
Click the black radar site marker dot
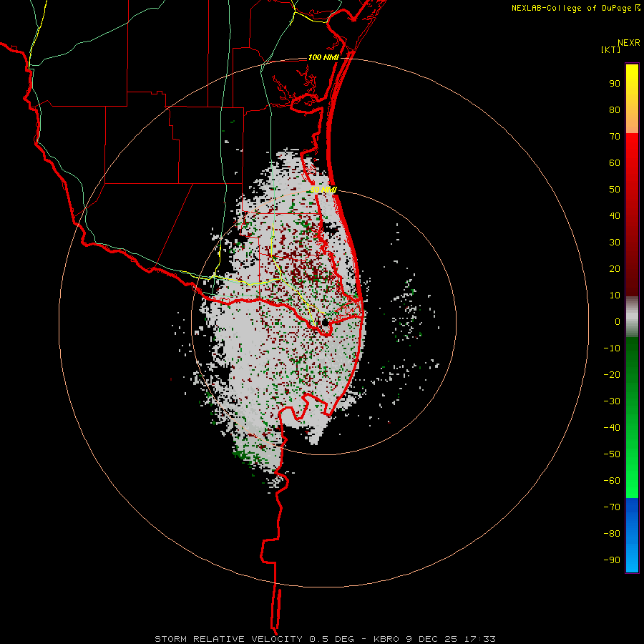coord(326,323)
